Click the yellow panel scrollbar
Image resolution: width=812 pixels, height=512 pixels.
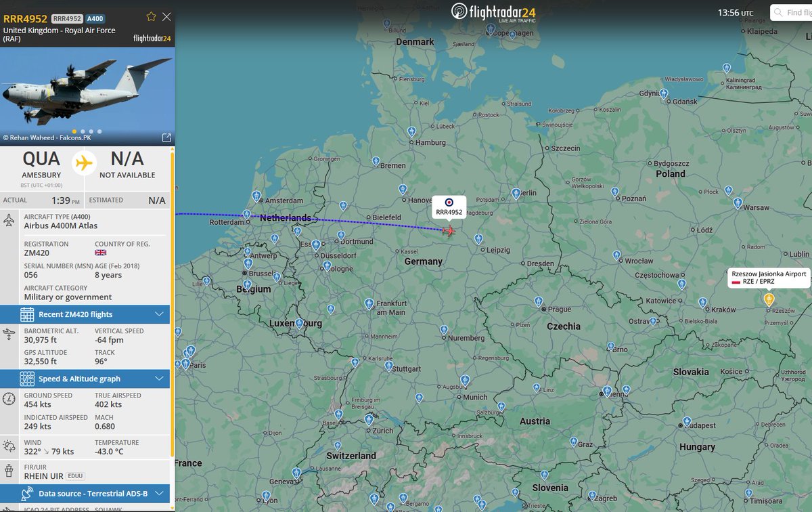pos(172,305)
